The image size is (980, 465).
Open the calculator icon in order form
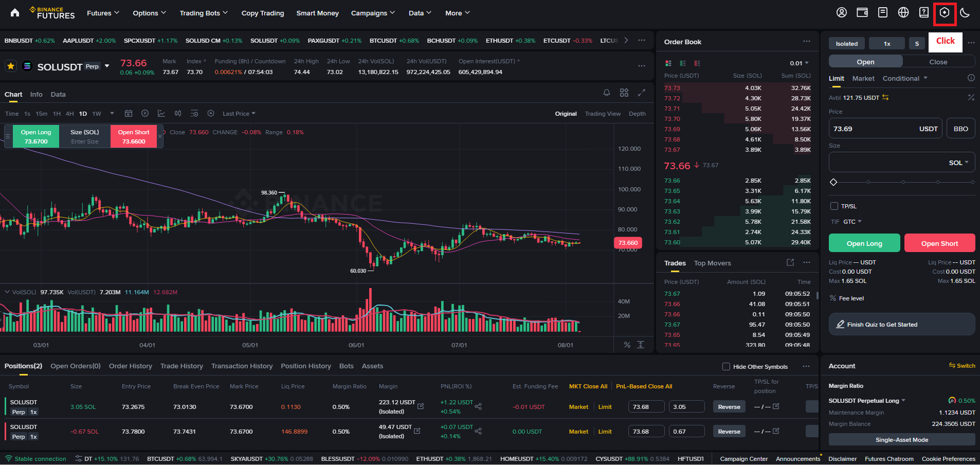[971, 97]
